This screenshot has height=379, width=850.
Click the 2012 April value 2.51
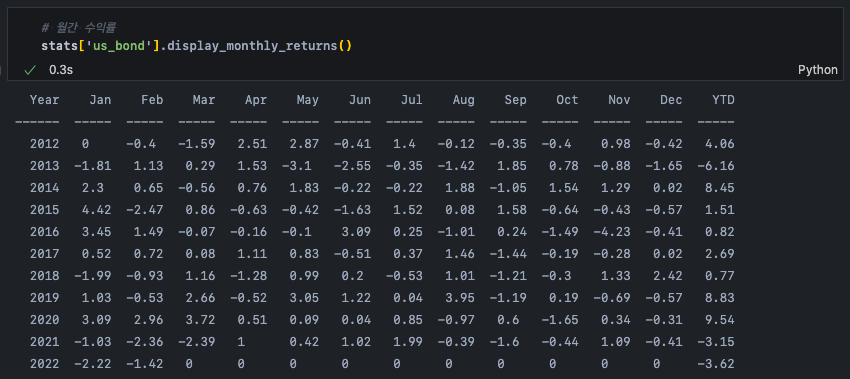pyautogui.click(x=252, y=144)
